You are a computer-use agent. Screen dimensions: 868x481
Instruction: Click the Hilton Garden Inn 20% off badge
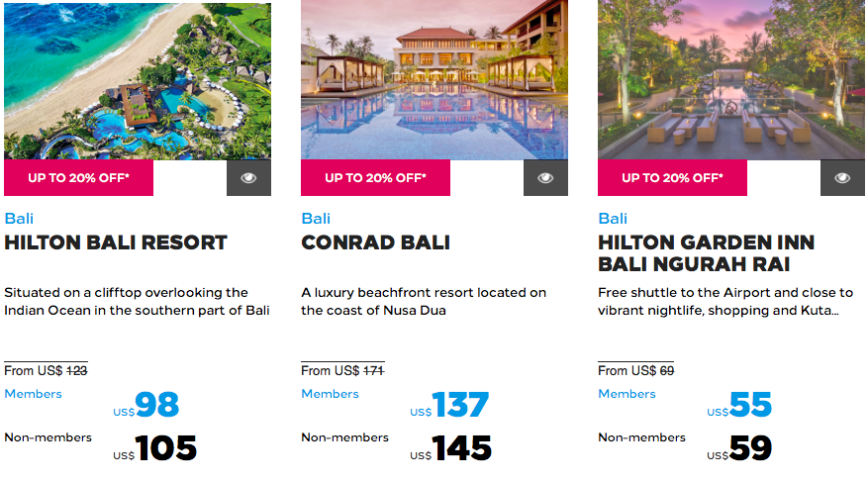coord(673,178)
